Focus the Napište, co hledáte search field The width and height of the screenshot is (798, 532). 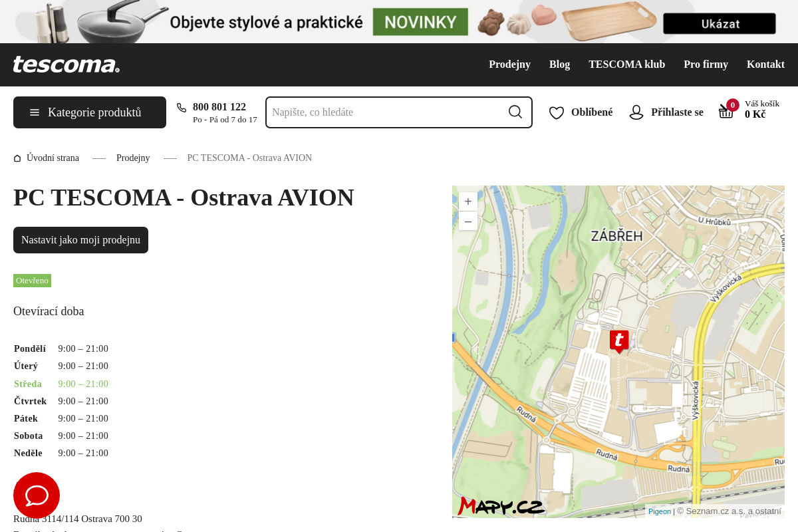point(386,112)
